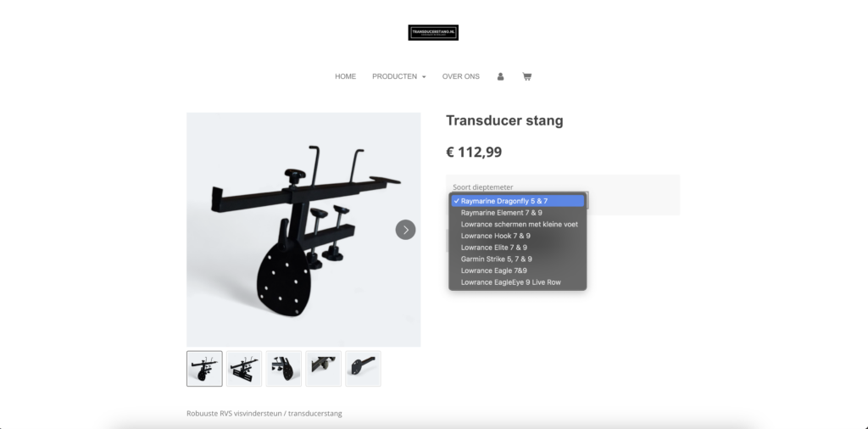The height and width of the screenshot is (429, 868).
Task: Choose Raymarine Element 7 & 9
Action: [518, 213]
